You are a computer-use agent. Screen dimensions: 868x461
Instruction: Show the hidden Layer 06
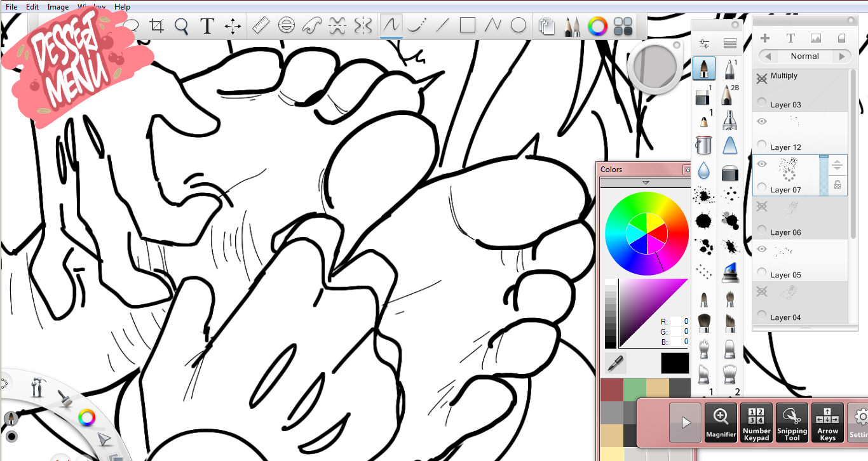pos(762,206)
